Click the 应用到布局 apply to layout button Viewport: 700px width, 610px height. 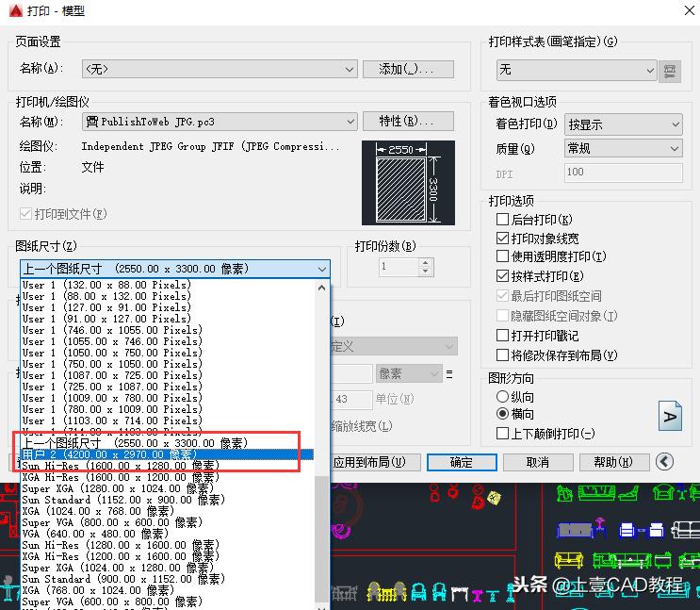click(x=375, y=462)
